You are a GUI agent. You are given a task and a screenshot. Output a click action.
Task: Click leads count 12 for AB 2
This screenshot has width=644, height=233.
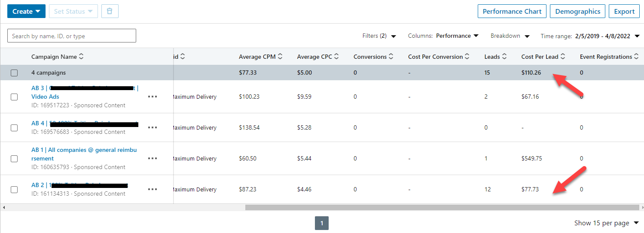pyautogui.click(x=488, y=189)
